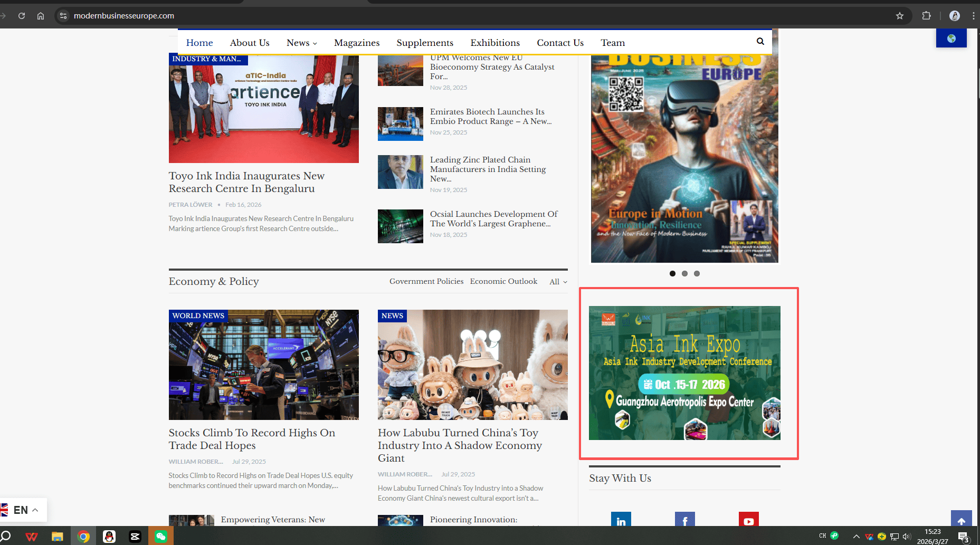Expand the All filter in Economy & Policy
The height and width of the screenshot is (545, 980).
click(x=558, y=282)
